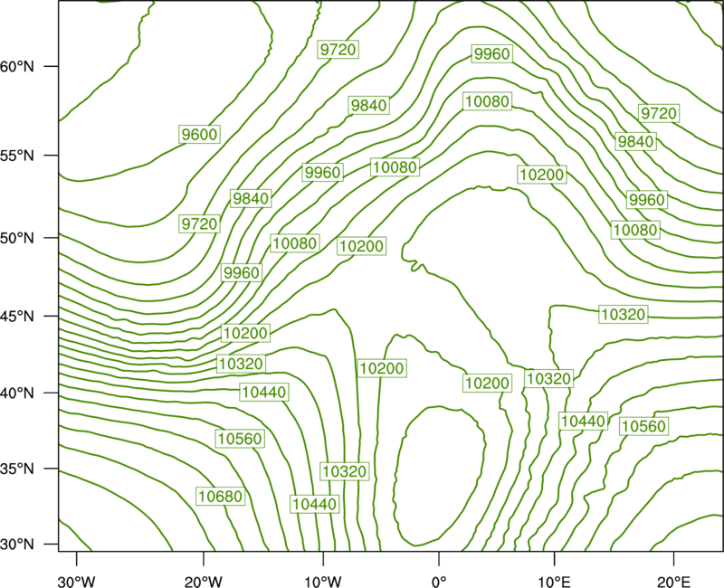Select the 40°N latitude axis label
This screenshot has width=724, height=588.
[x=17, y=394]
